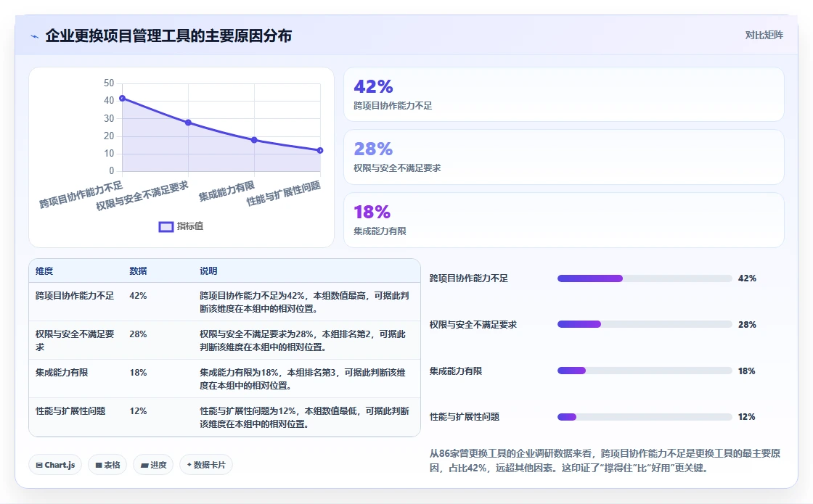The height and width of the screenshot is (504, 813).
Task: Click the 权限与安全不满足要求 progress bar
Action: coord(645,324)
